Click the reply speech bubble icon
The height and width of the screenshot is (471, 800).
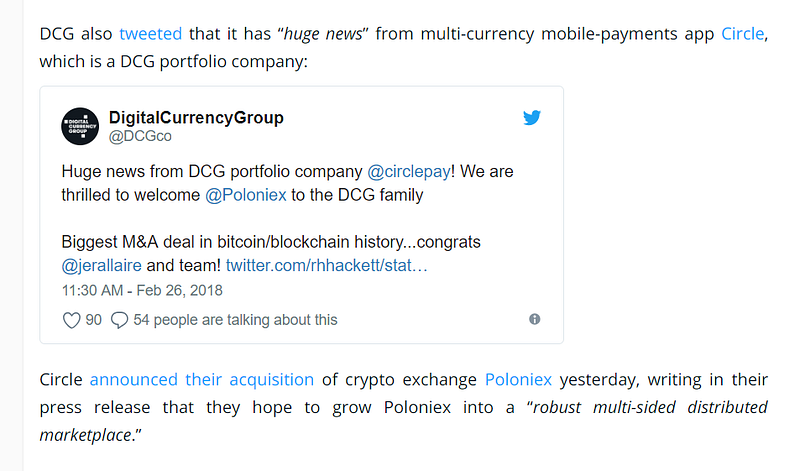pos(119,320)
